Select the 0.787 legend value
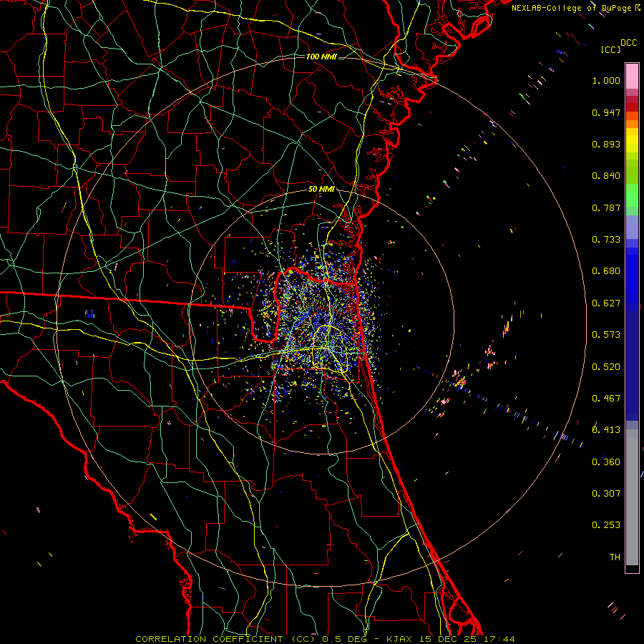This screenshot has width=644, height=644. [606, 208]
